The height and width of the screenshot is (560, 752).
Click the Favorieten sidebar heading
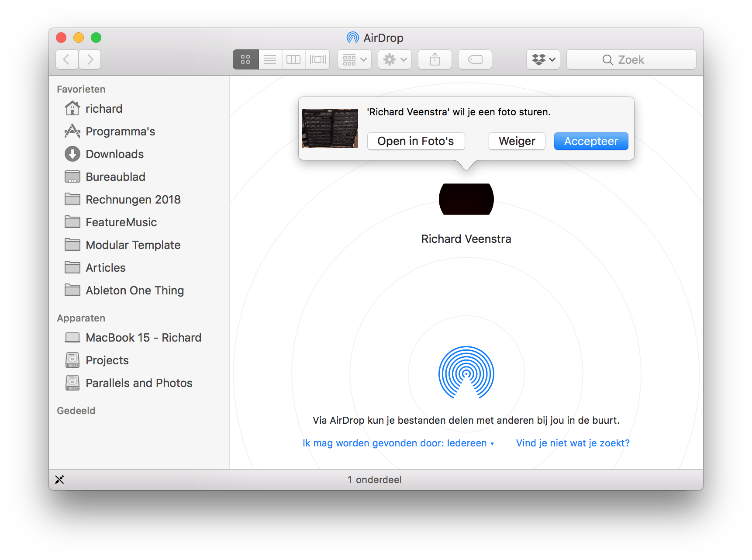click(81, 89)
